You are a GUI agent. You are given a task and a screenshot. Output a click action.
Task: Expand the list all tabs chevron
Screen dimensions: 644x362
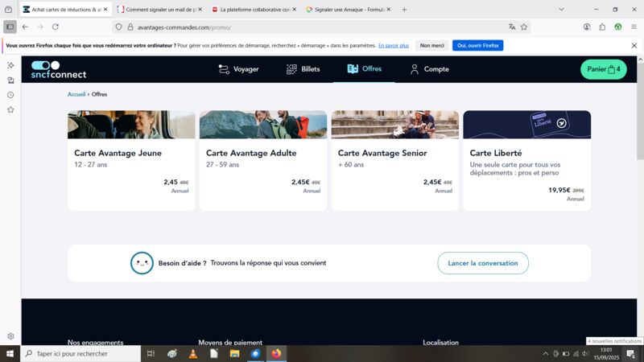click(561, 9)
